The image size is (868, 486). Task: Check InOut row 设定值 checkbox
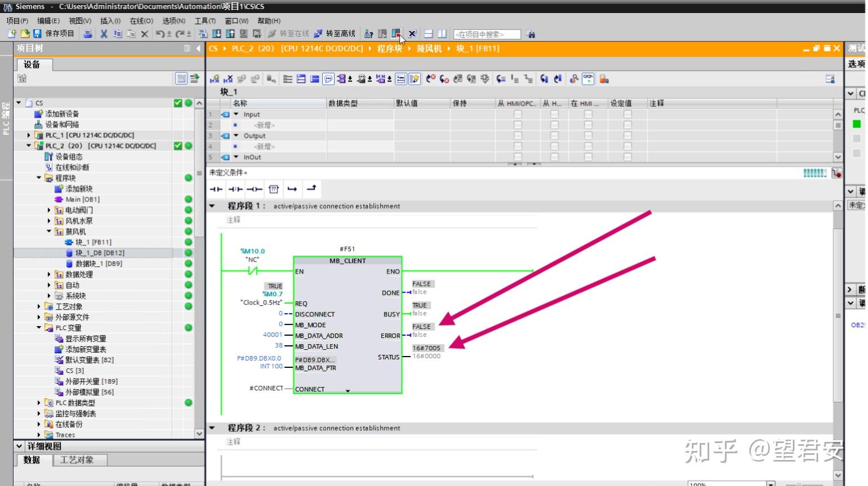click(x=627, y=157)
